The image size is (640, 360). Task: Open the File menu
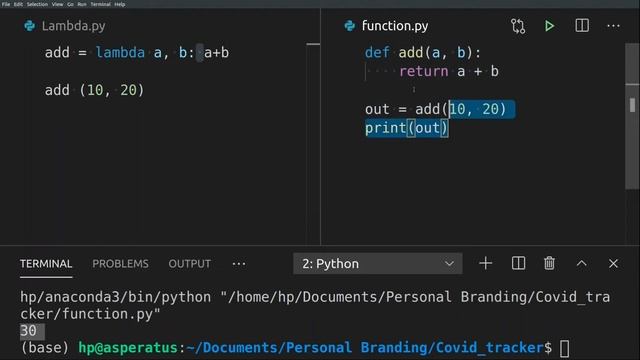[x=6, y=4]
